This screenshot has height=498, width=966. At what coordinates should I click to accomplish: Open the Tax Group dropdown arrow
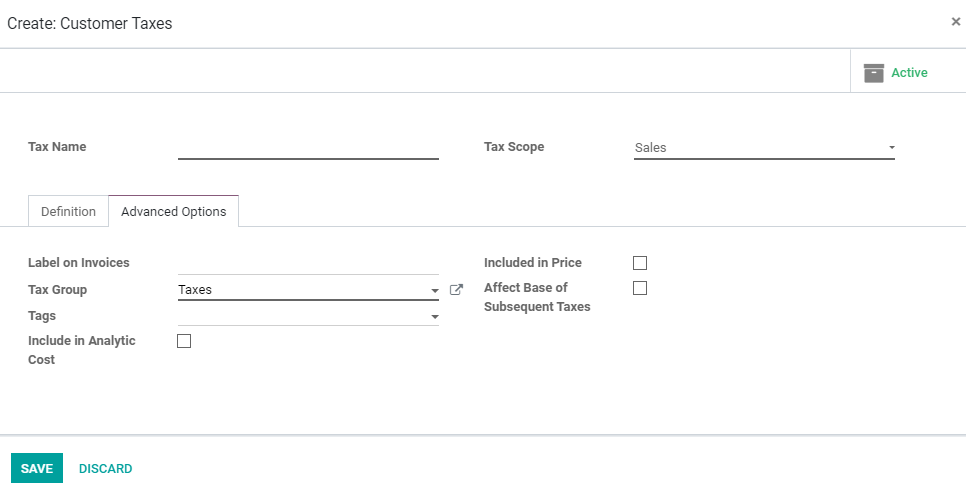(x=435, y=291)
